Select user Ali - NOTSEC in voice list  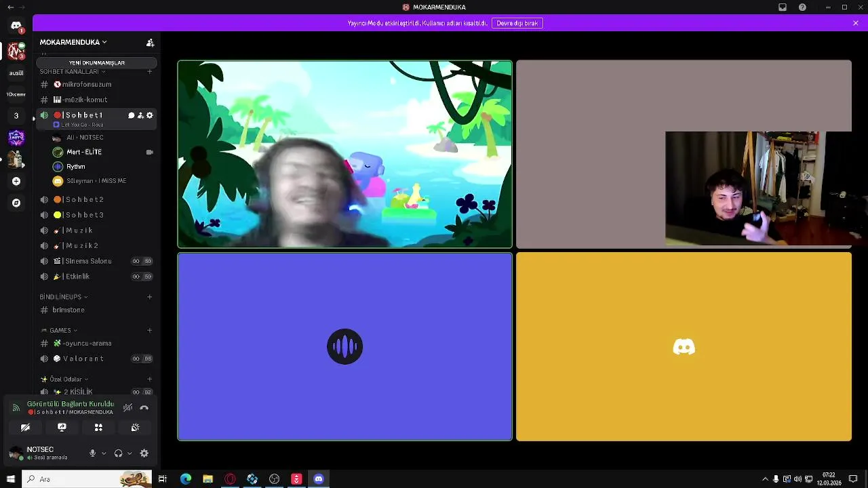pyautogui.click(x=103, y=138)
